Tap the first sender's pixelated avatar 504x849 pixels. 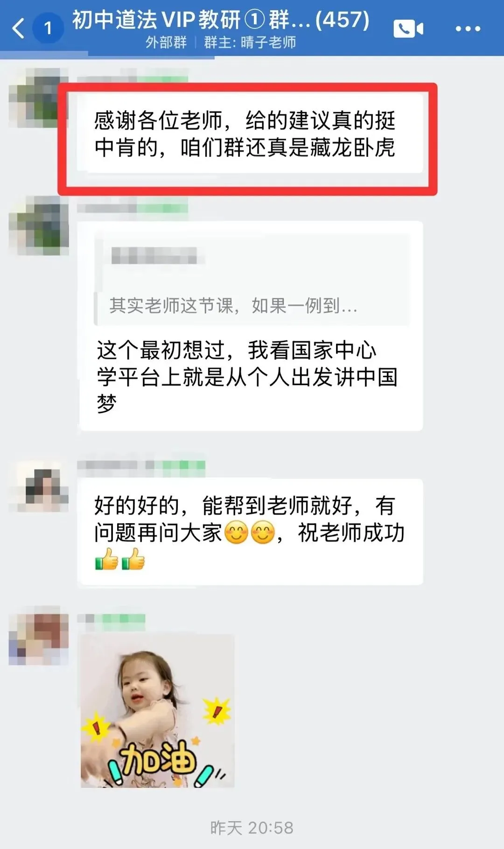(x=38, y=98)
